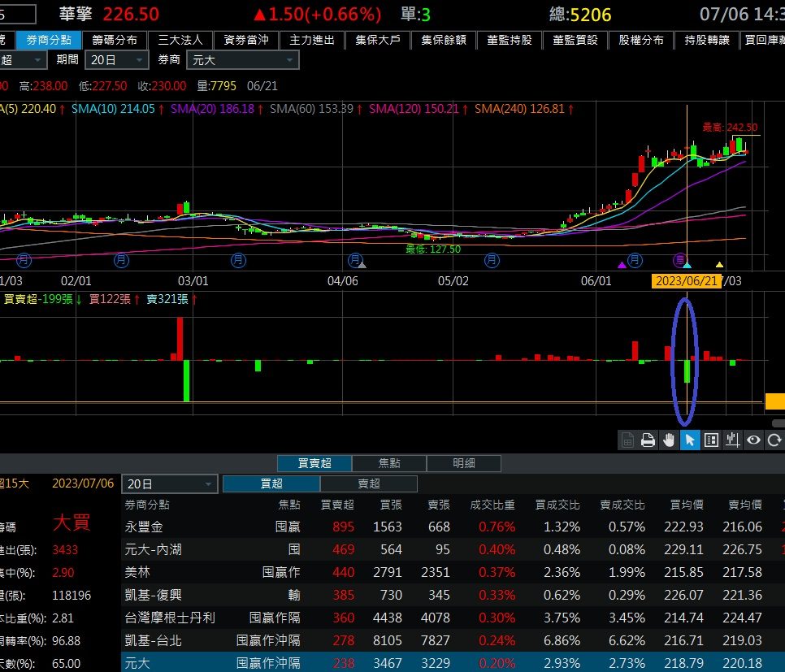Select the 焦點 sub-tab

click(389, 463)
